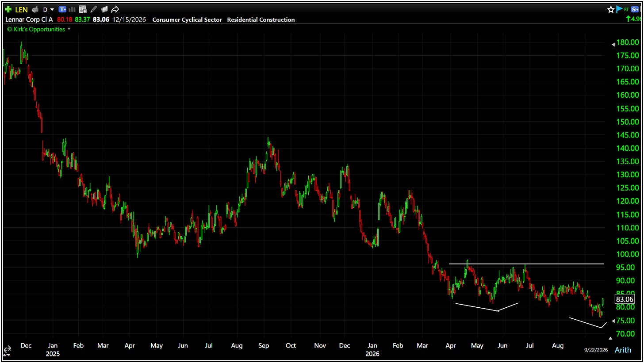Click the Consumer Cyclical Sector label

(187, 19)
